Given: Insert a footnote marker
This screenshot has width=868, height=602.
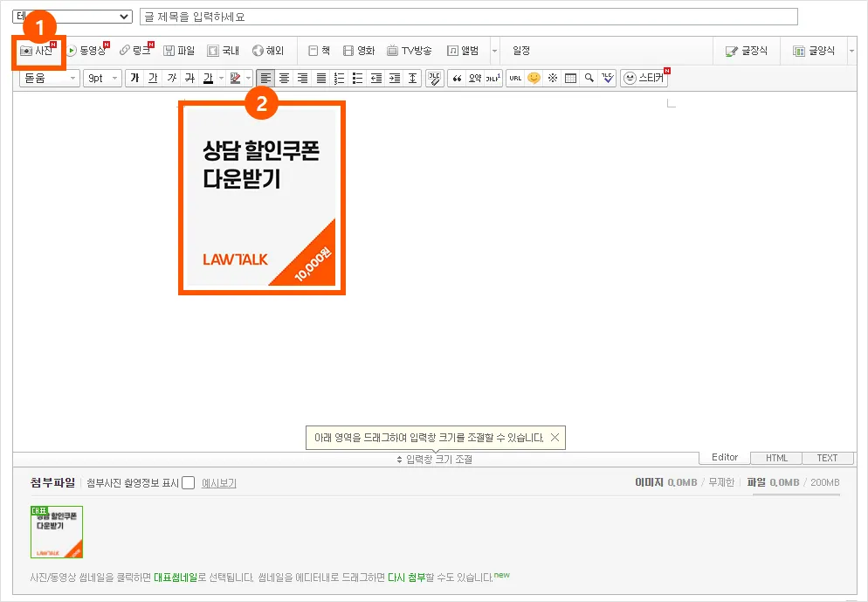Looking at the screenshot, I should pyautogui.click(x=493, y=78).
